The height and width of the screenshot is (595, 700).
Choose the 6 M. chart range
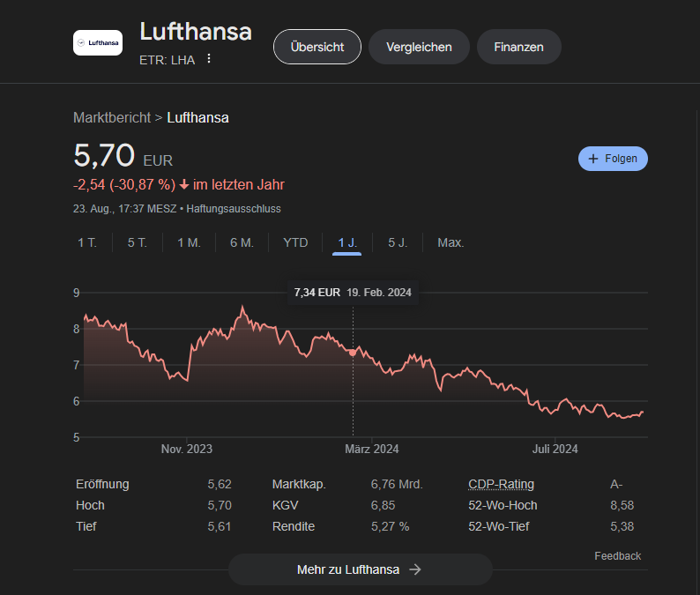tap(242, 242)
